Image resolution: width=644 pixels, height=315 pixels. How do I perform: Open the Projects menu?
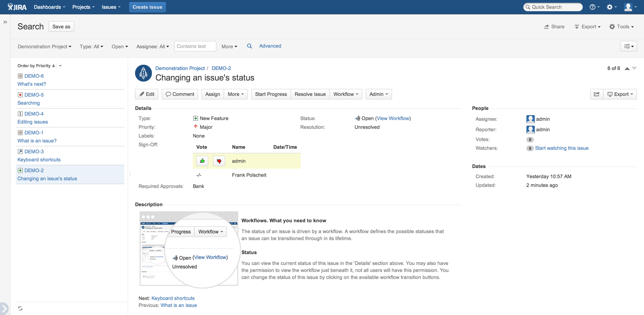coord(83,7)
